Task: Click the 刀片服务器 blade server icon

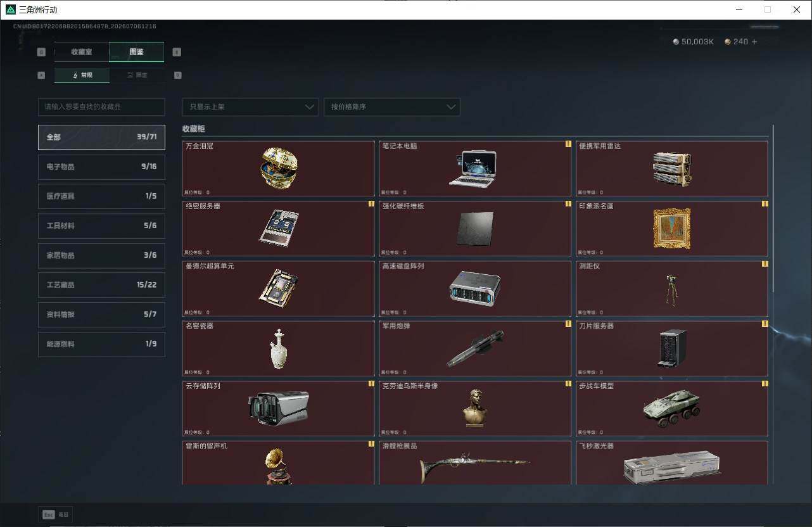Action: (671, 348)
